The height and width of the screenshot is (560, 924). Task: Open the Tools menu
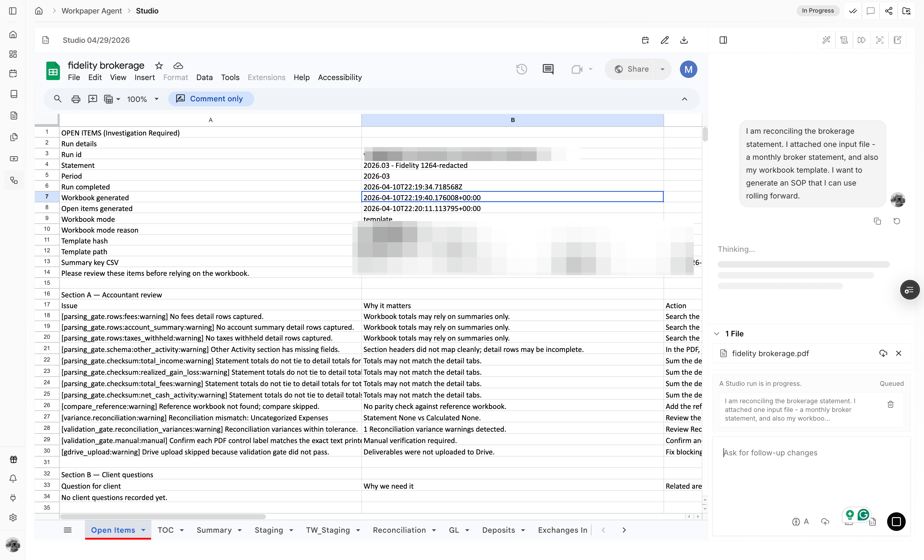tap(230, 77)
